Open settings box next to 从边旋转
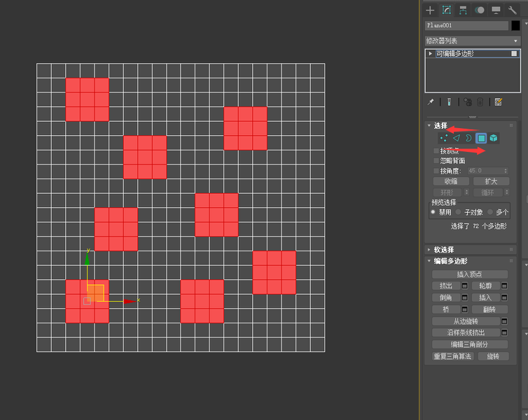Viewport: 528px width, 420px height. click(504, 321)
